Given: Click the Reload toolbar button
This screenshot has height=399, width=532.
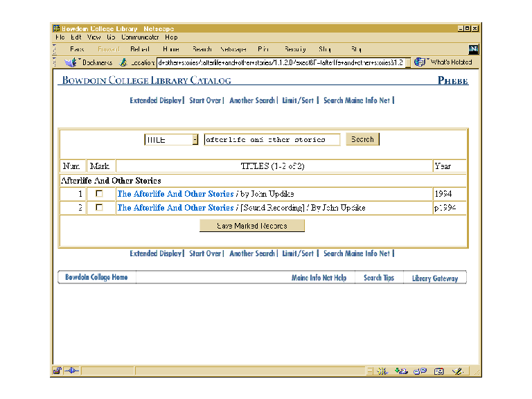Looking at the screenshot, I should pyautogui.click(x=140, y=49).
